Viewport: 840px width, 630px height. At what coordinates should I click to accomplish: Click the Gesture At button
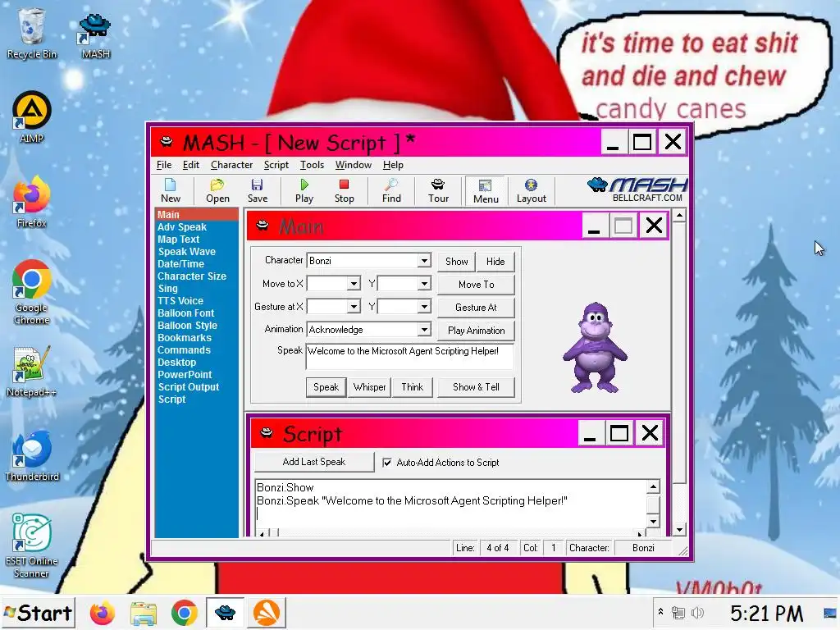pyautogui.click(x=477, y=308)
